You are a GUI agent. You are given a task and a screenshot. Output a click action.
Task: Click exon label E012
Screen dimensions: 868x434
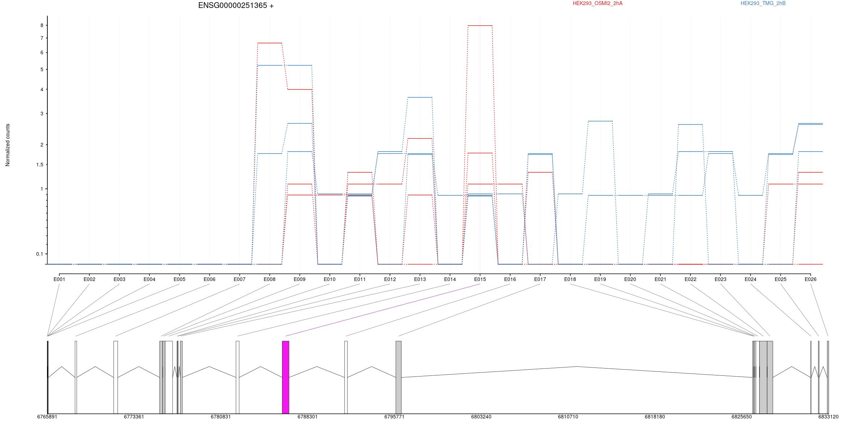pos(390,279)
